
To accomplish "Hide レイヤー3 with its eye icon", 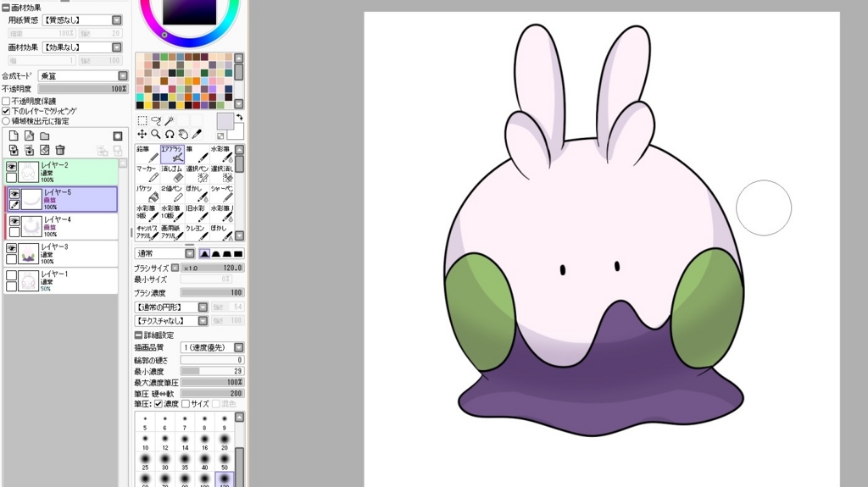I will pyautogui.click(x=12, y=248).
